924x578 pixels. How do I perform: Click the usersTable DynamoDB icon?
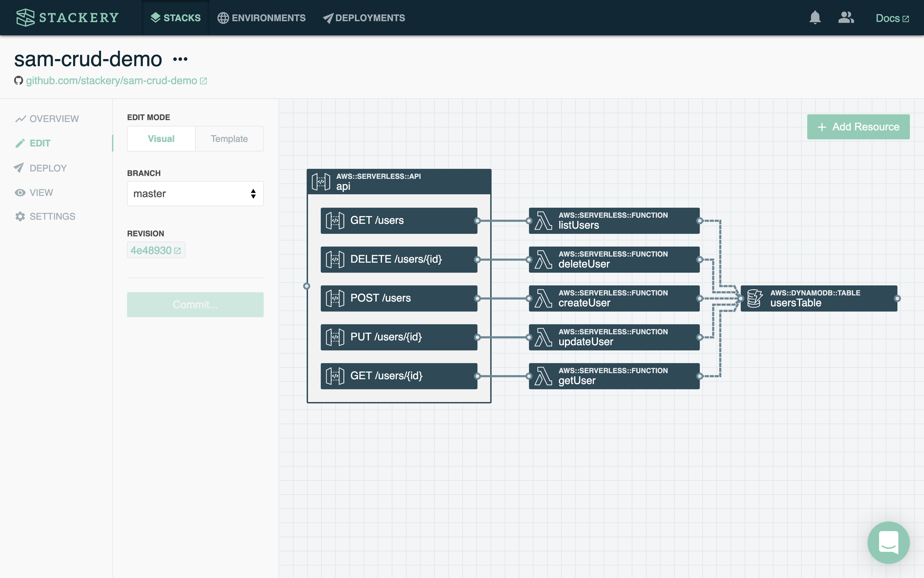(x=755, y=299)
